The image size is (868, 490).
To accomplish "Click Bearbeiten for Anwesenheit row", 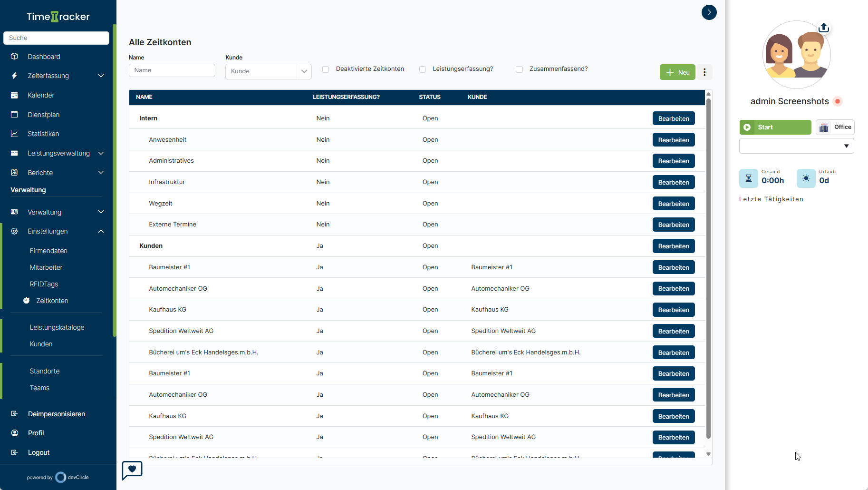I will (x=674, y=140).
